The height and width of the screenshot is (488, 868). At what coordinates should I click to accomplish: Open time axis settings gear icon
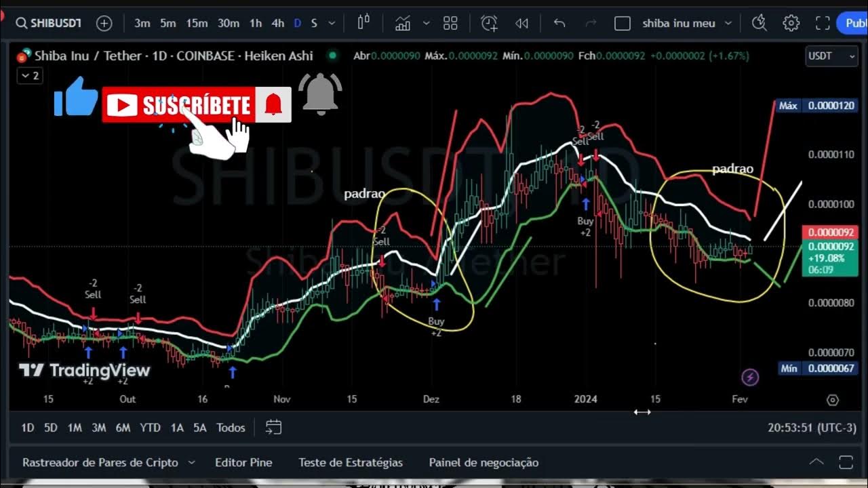[x=833, y=400]
